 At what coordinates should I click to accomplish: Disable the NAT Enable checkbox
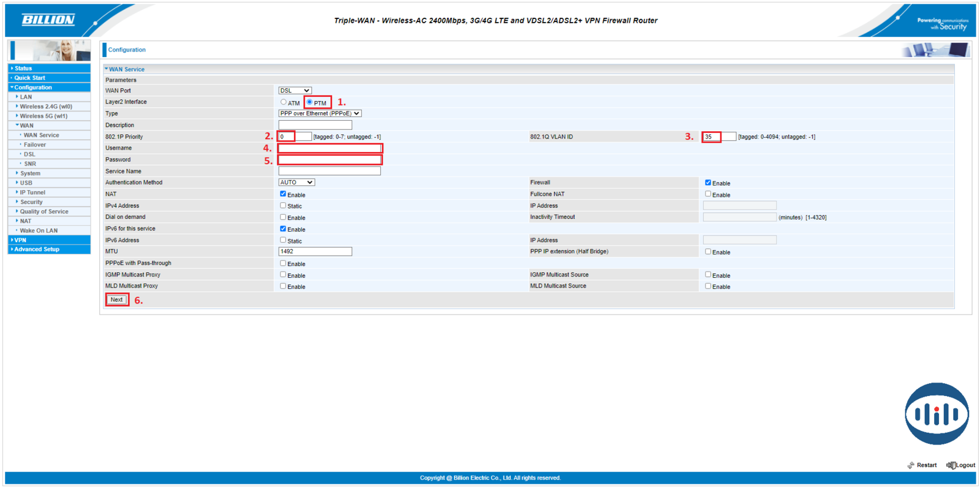tap(283, 194)
